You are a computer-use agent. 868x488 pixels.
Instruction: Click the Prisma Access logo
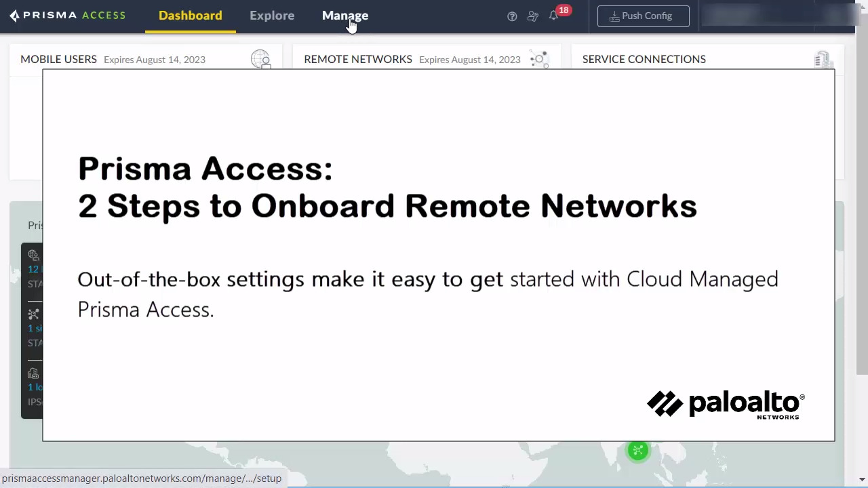point(68,16)
